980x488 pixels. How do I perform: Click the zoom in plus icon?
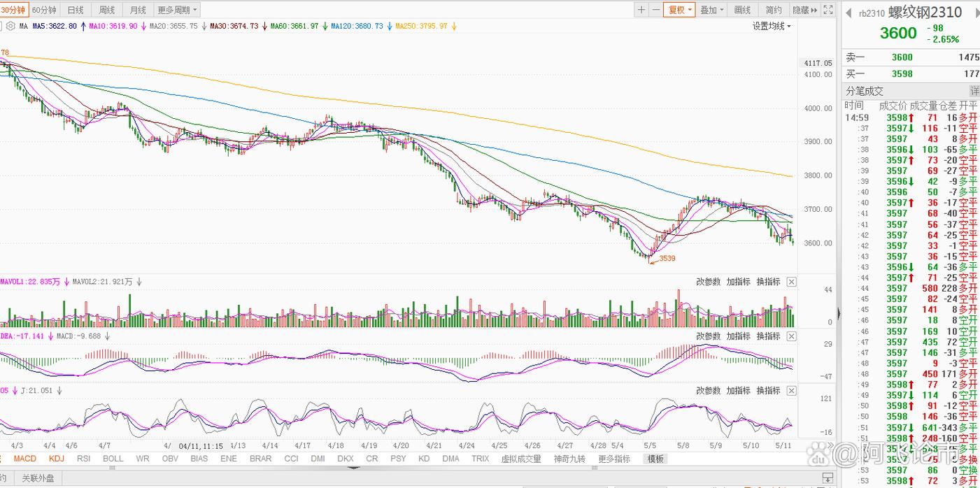tap(641, 10)
